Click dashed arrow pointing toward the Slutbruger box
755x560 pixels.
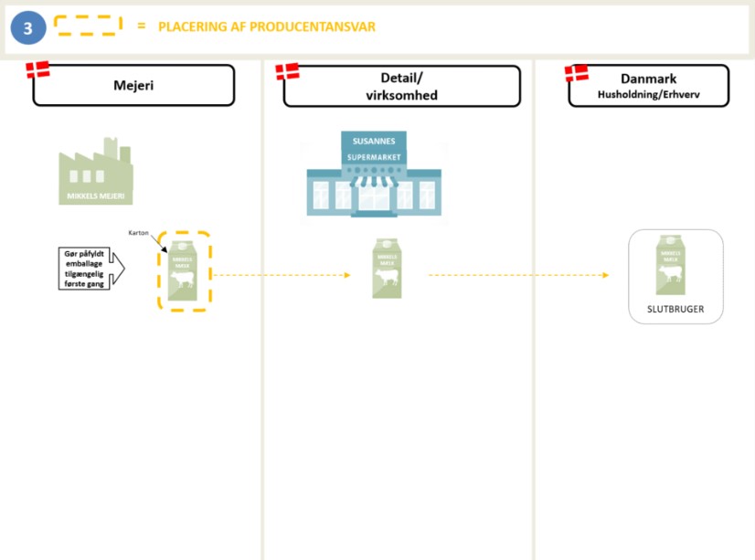click(518, 275)
